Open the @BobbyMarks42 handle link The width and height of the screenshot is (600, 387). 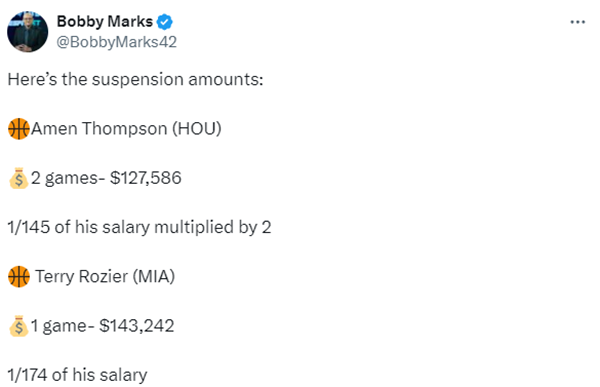[116, 42]
